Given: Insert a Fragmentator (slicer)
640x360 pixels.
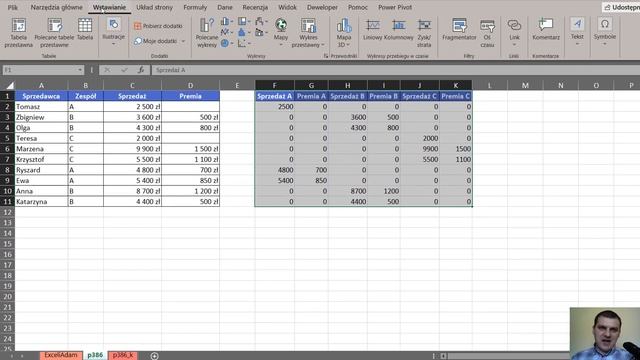Looking at the screenshot, I should pyautogui.click(x=459, y=29).
